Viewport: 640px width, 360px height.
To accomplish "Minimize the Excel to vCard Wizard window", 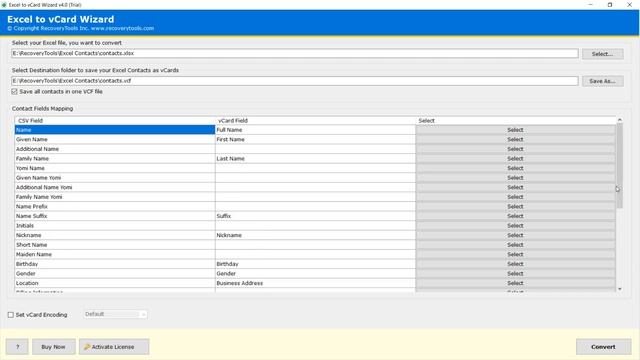I will [x=590, y=5].
